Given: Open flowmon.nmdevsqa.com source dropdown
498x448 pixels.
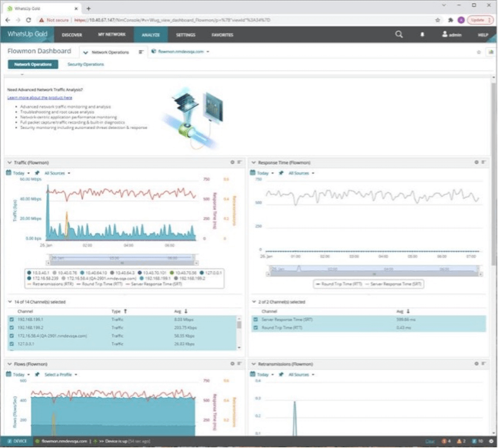Looking at the screenshot, I should [x=181, y=51].
